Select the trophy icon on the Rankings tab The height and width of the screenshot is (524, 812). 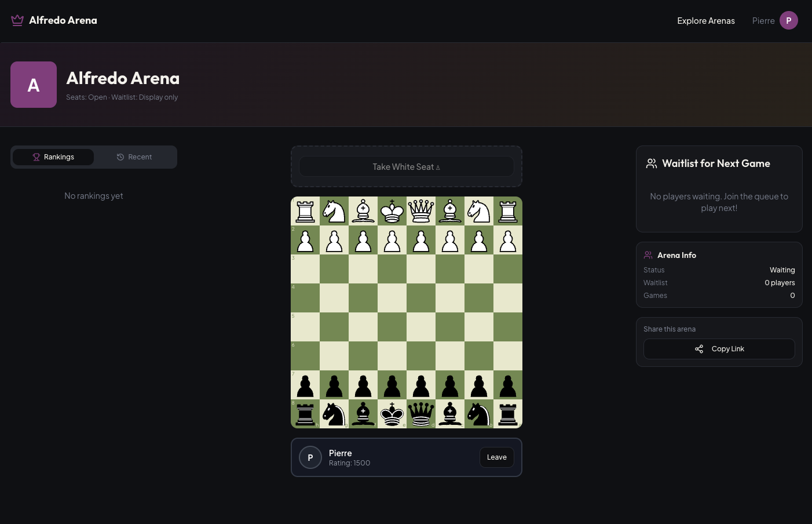click(36, 157)
